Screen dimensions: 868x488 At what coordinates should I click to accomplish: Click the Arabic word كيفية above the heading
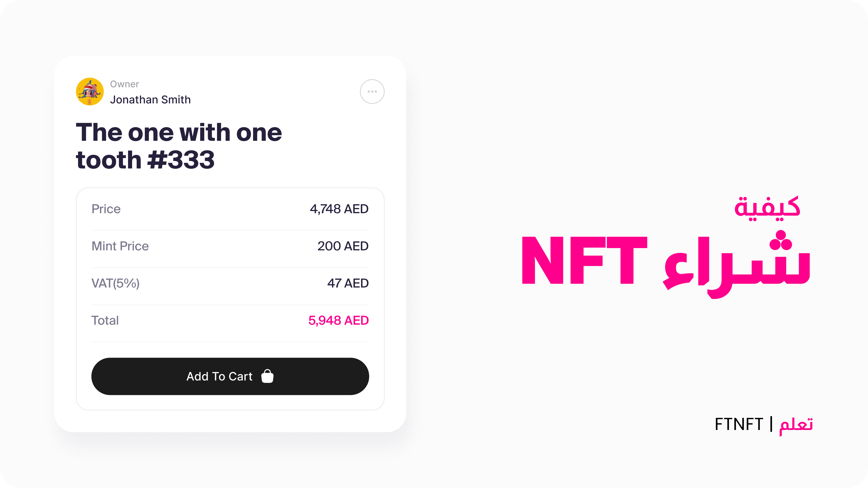tap(767, 208)
